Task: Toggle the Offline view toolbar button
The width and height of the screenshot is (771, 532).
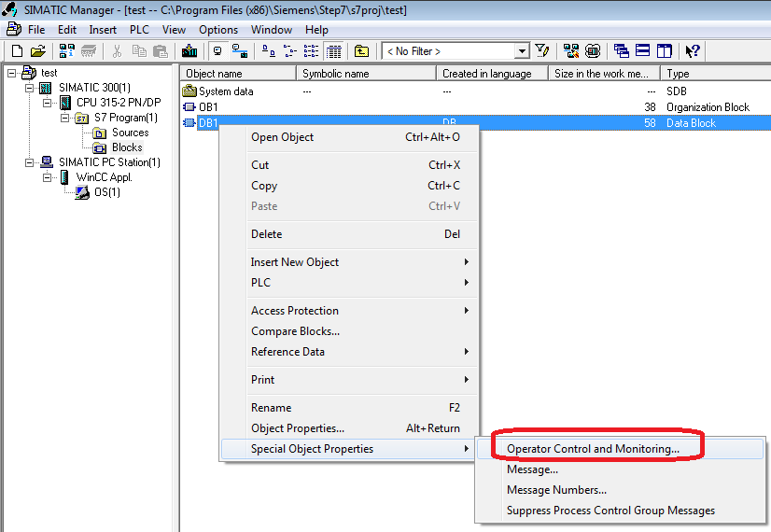Action: click(217, 51)
